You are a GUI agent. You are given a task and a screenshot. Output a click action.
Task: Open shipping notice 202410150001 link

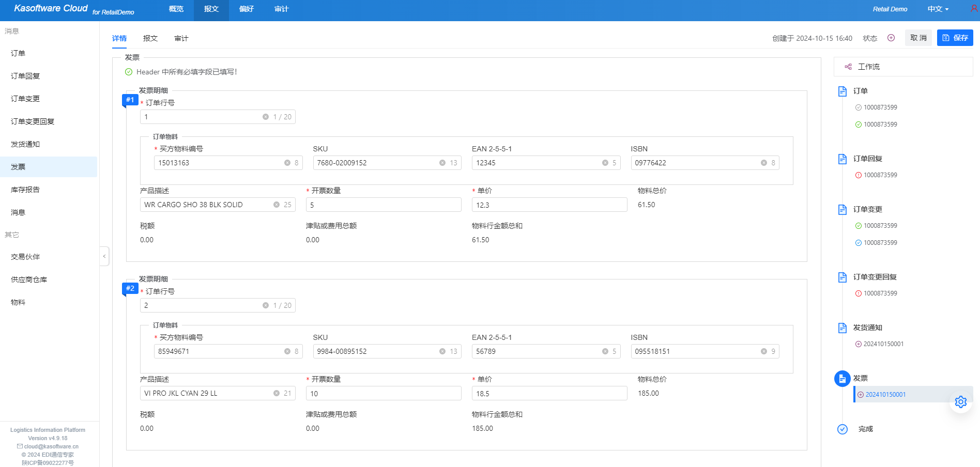click(883, 344)
